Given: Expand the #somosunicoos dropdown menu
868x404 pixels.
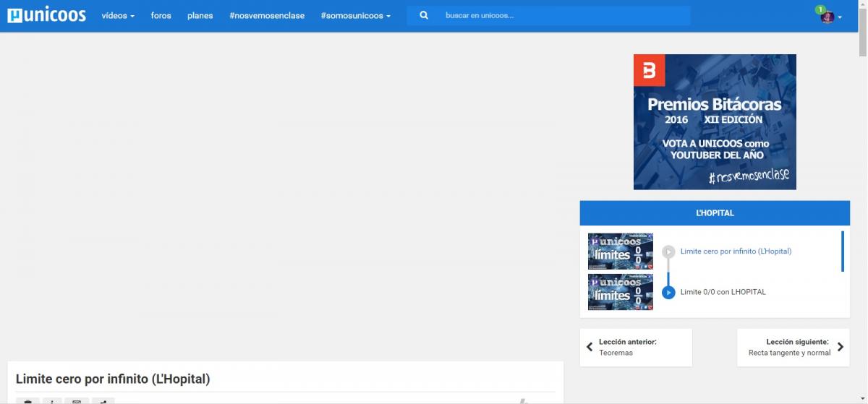Looking at the screenshot, I should (x=355, y=15).
